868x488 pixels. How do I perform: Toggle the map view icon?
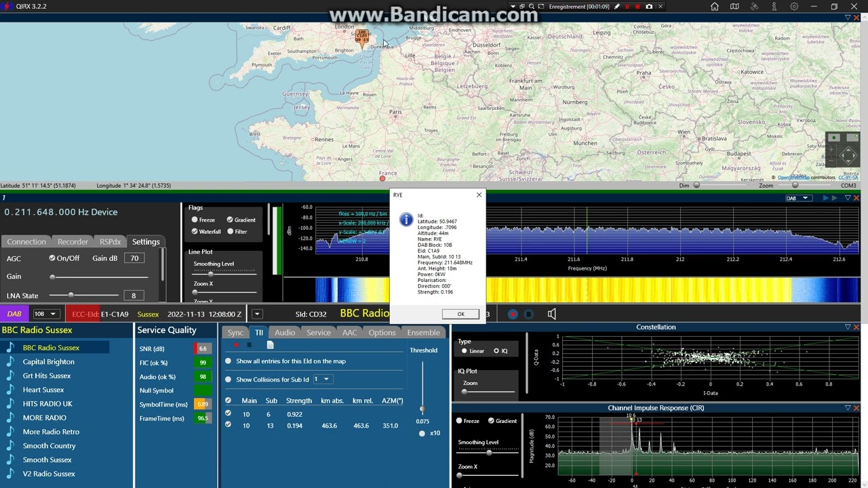coord(734,7)
